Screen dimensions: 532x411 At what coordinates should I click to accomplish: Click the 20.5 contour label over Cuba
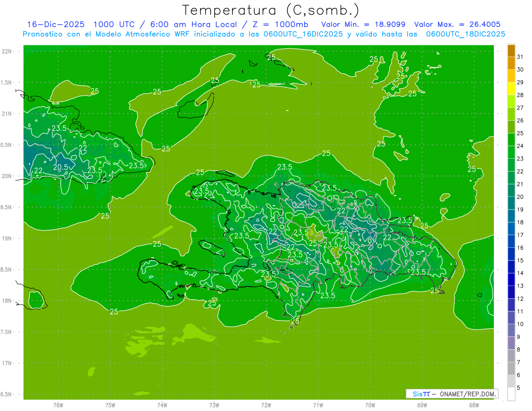click(x=61, y=167)
